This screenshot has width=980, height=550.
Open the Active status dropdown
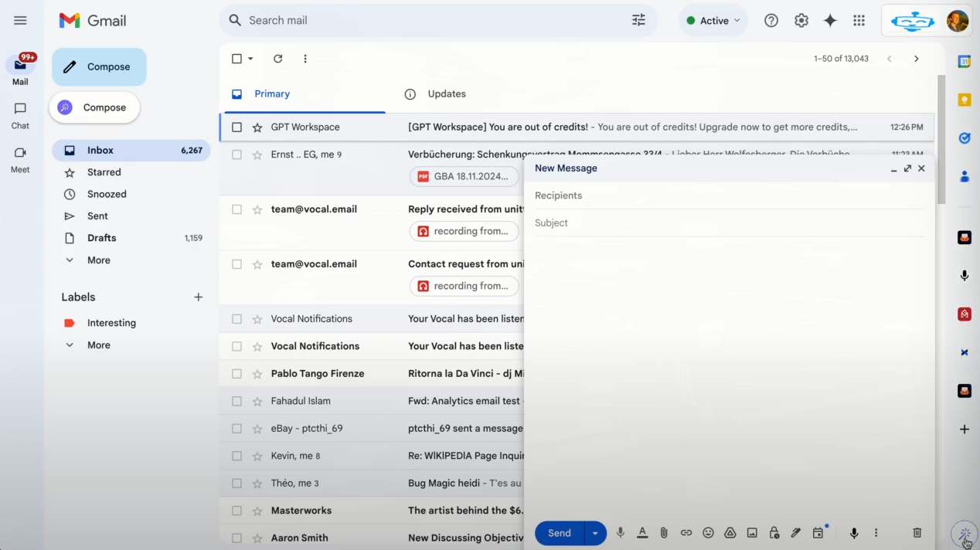(713, 21)
